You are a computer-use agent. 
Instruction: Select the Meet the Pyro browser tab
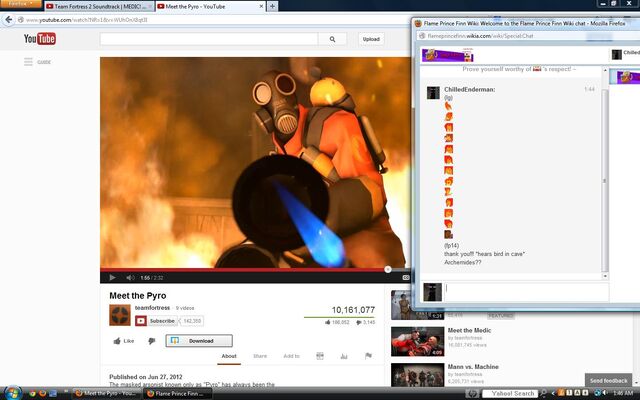pyautogui.click(x=208, y=6)
